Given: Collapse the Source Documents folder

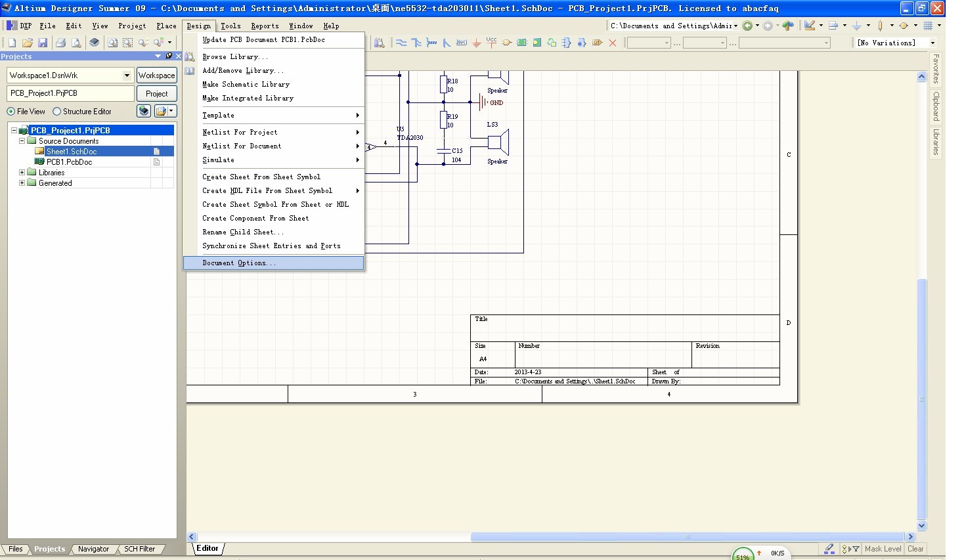Looking at the screenshot, I should (x=22, y=140).
